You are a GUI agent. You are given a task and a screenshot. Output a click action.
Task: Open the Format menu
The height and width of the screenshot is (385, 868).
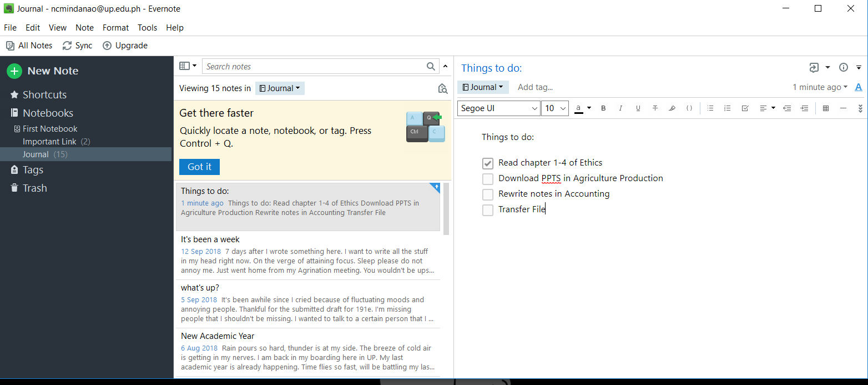coord(115,28)
